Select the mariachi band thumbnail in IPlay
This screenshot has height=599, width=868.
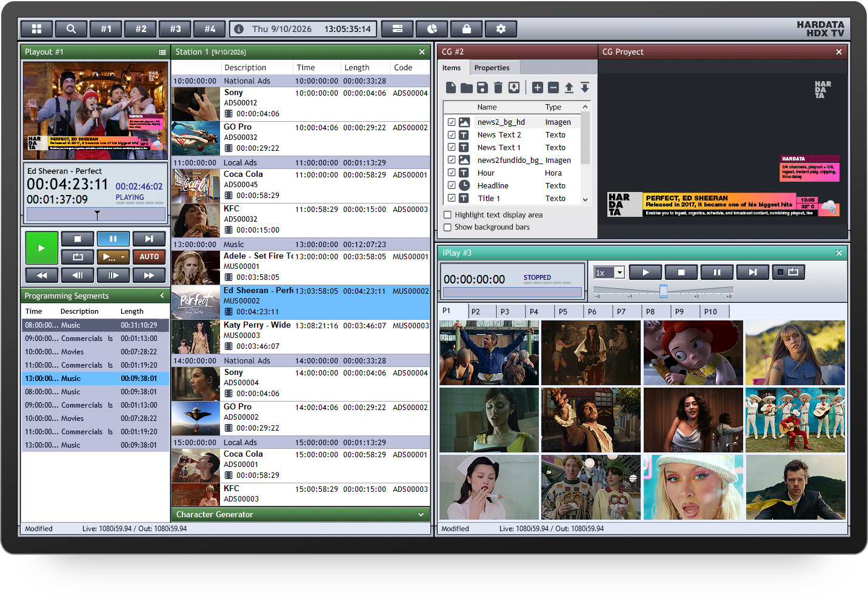795,420
